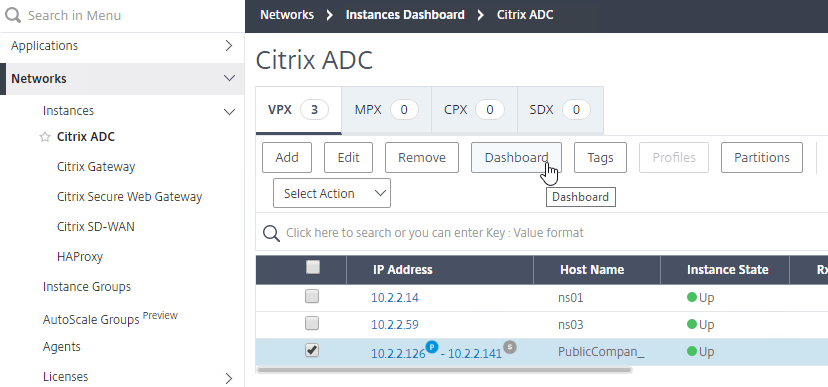Click the gray S secondary node badge
This screenshot has height=387, width=828.
(x=510, y=347)
